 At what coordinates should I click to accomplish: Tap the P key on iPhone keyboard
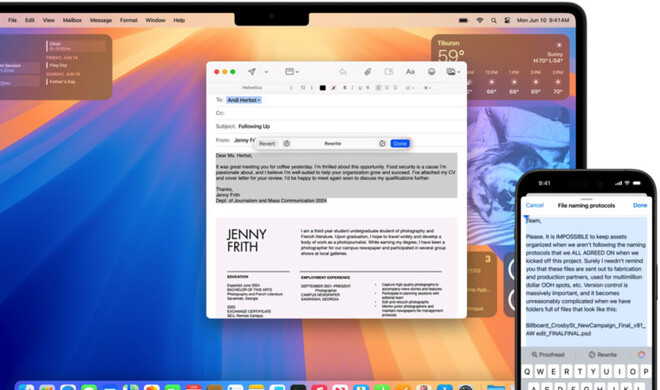[646, 371]
